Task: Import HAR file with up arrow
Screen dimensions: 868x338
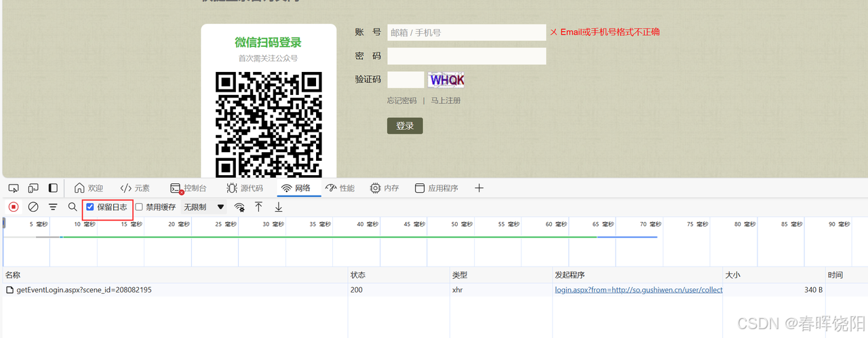Action: 258,207
